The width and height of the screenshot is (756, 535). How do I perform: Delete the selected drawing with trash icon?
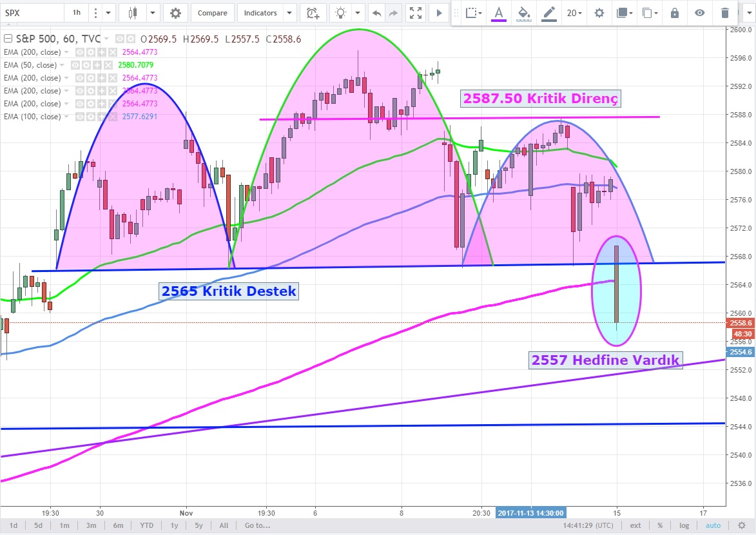click(725, 13)
